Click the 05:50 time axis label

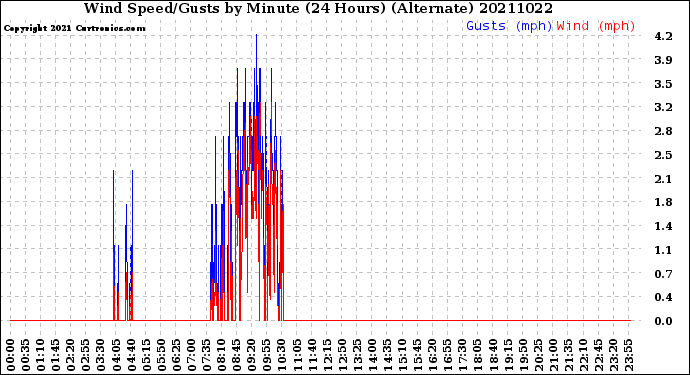[161, 355]
